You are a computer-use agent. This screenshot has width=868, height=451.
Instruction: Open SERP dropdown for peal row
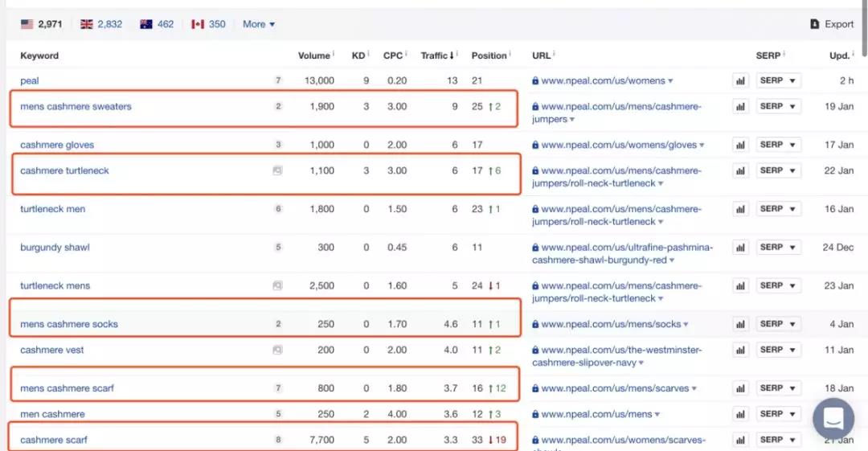point(778,80)
